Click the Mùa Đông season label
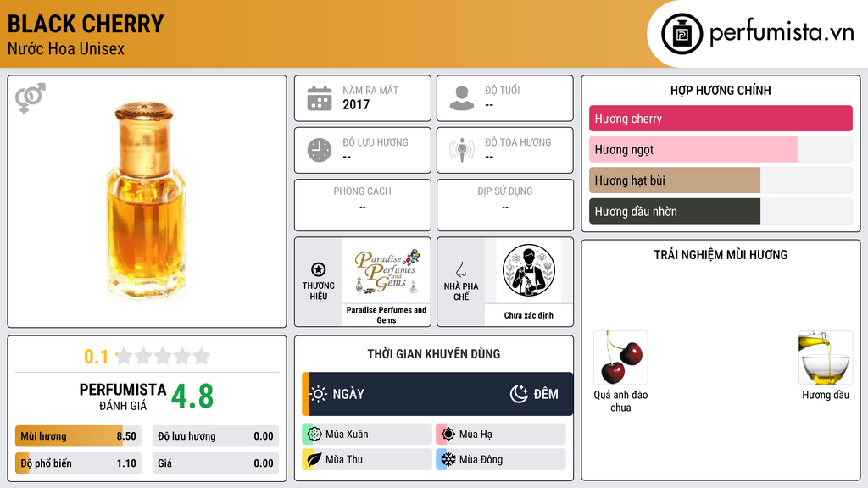Image resolution: width=868 pixels, height=488 pixels. (x=481, y=459)
